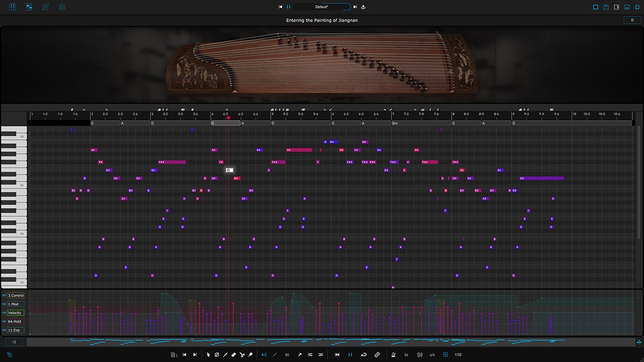Pause playback in bottom transport
The height and width of the screenshot is (362, 644).
[x=350, y=354]
